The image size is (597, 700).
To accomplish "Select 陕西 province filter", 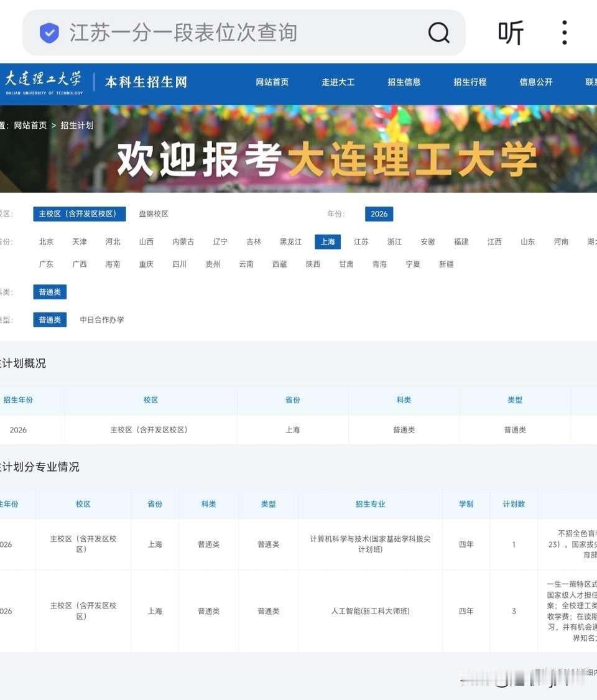I will (x=313, y=264).
